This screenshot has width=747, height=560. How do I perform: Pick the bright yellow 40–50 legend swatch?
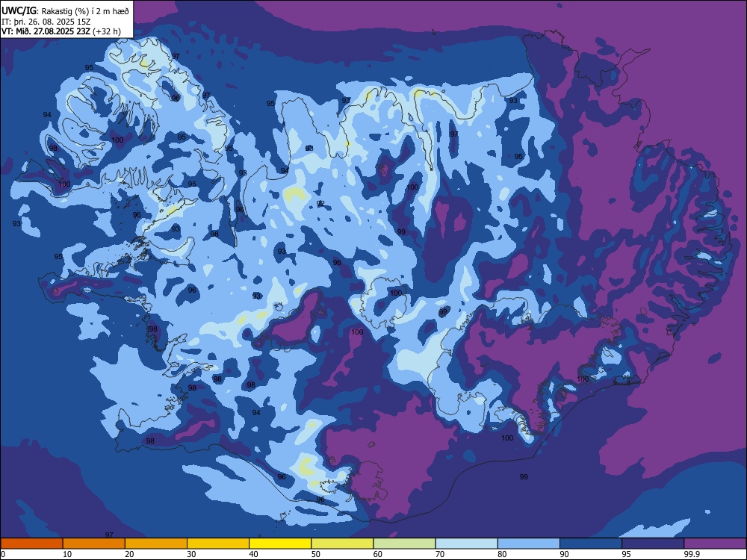[280, 544]
